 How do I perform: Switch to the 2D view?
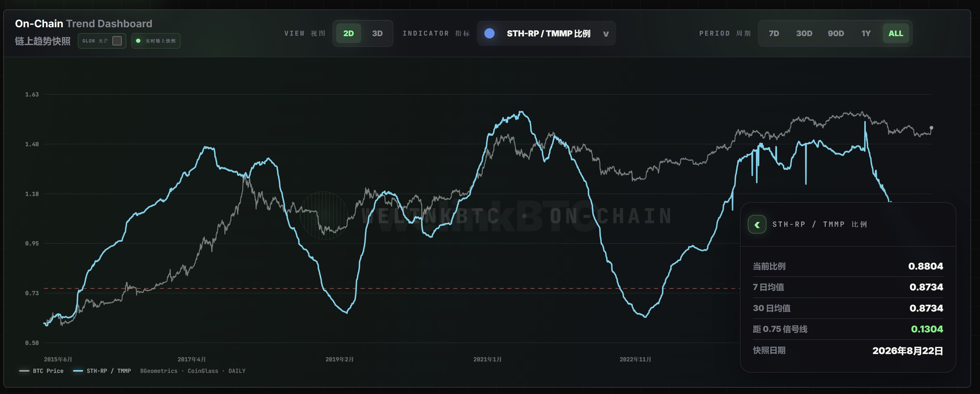tap(348, 34)
